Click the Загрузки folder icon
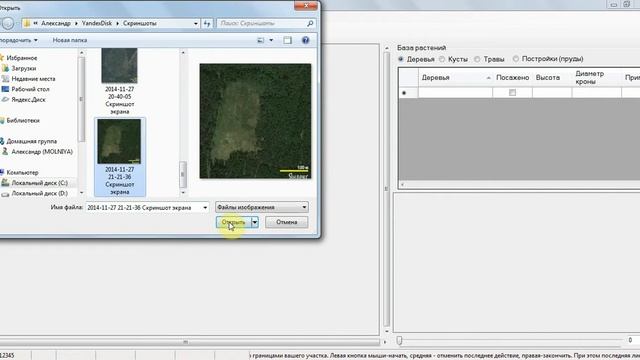Image resolution: width=640 pixels, height=360 pixels. (x=5, y=68)
